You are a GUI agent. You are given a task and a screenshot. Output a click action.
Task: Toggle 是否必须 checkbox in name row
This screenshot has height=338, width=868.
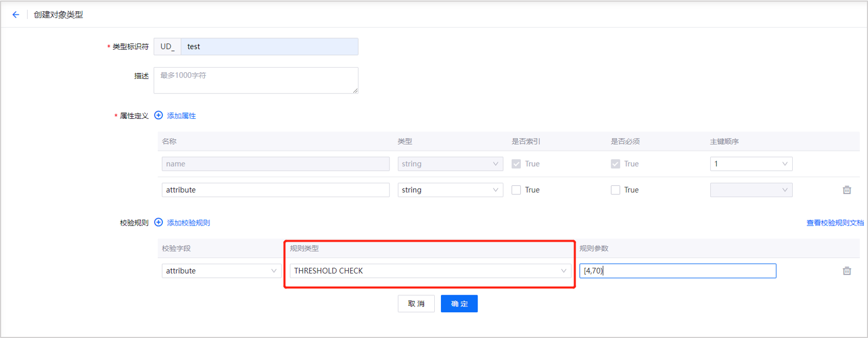(615, 164)
